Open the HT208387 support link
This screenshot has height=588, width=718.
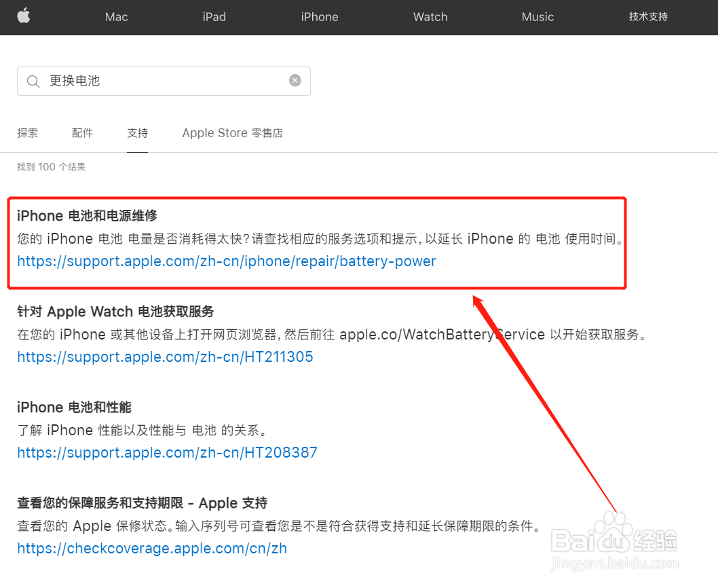[167, 453]
